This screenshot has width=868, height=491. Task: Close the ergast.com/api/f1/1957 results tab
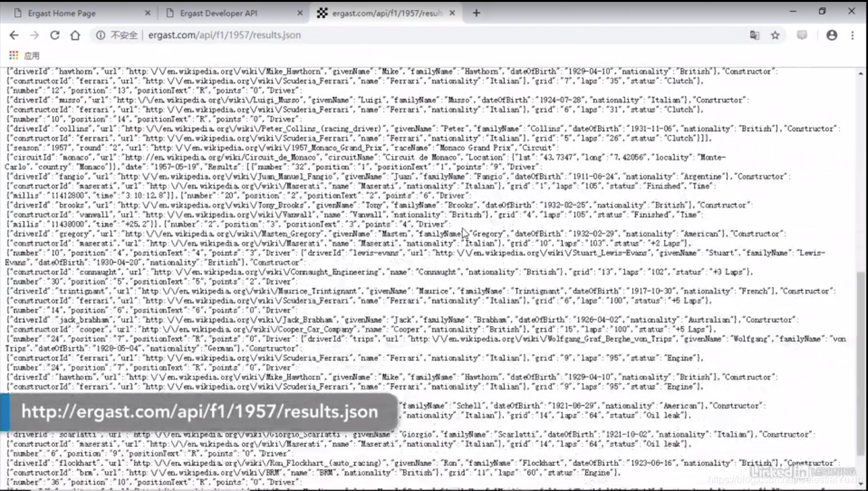454,12
